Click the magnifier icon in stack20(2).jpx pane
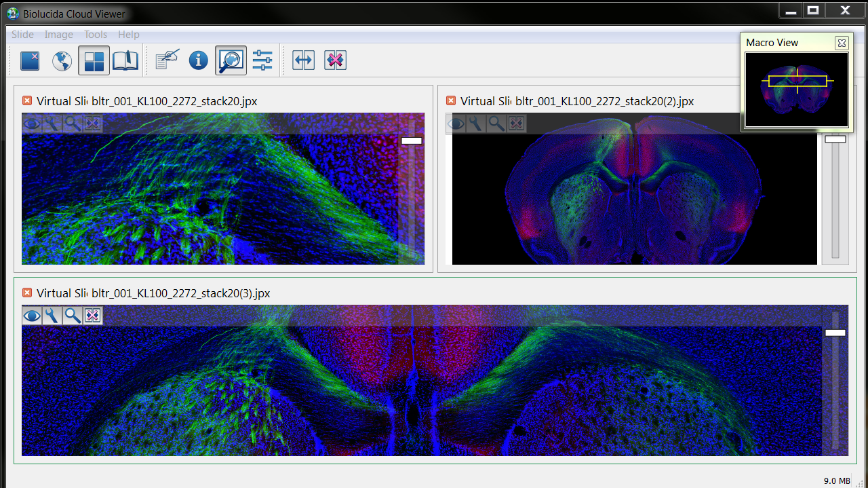Image resolution: width=868 pixels, height=488 pixels. coord(496,124)
